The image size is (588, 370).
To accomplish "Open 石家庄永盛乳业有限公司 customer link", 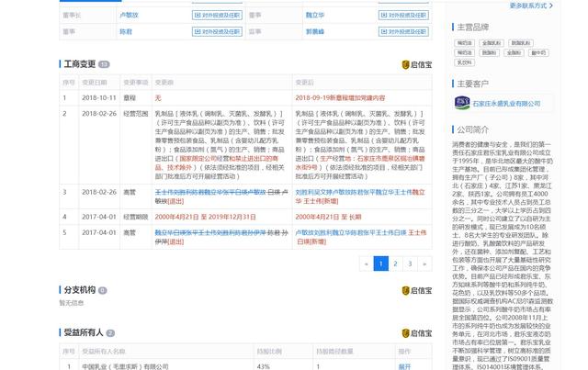I will (506, 104).
